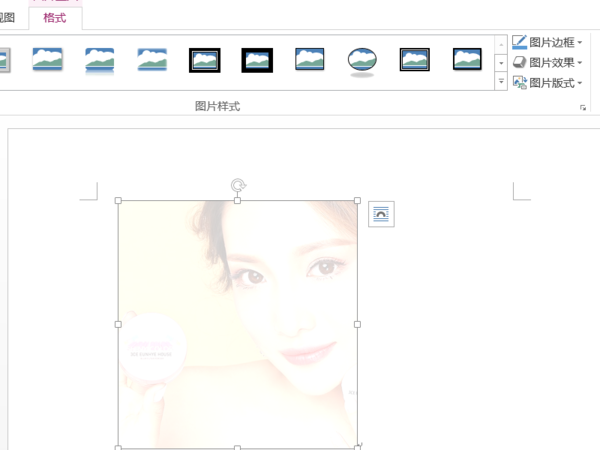Click the top-left resize handle of the picture
The height and width of the screenshot is (450, 600).
pyautogui.click(x=118, y=201)
